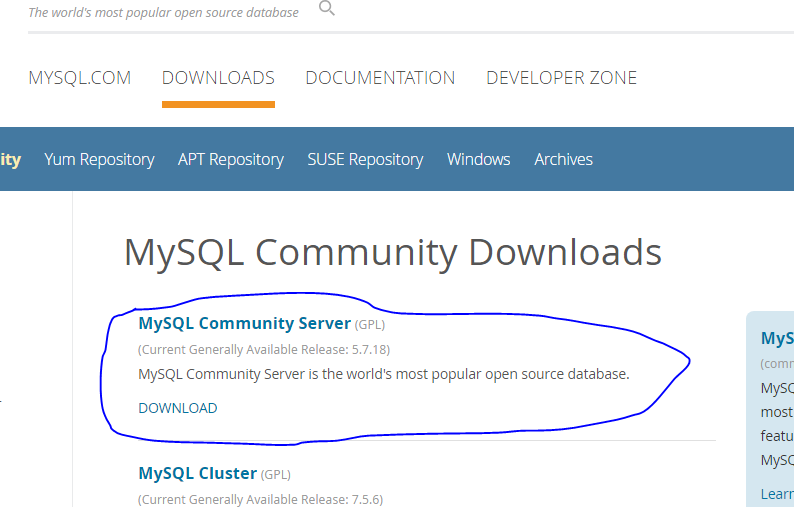This screenshot has width=794, height=507.
Task: Click the tagline about most popular database
Action: pyautogui.click(x=164, y=13)
